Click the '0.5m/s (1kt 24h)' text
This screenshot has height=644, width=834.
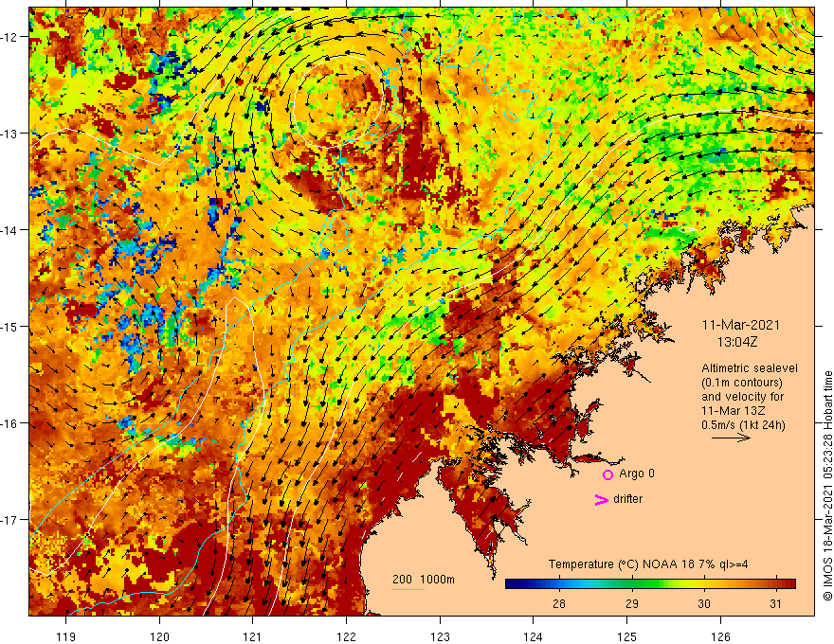tap(743, 425)
